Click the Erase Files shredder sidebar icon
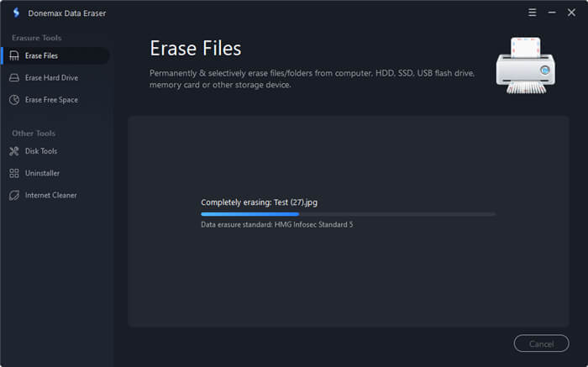588x367 pixels. [14, 56]
